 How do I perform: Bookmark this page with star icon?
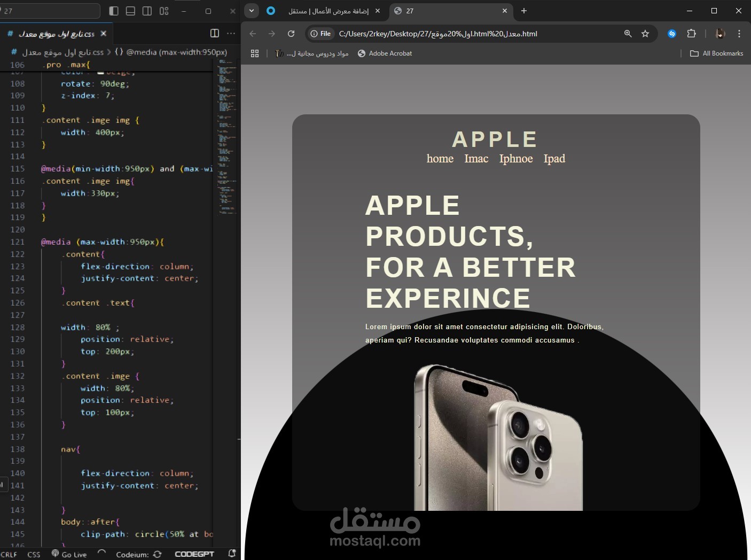click(645, 34)
